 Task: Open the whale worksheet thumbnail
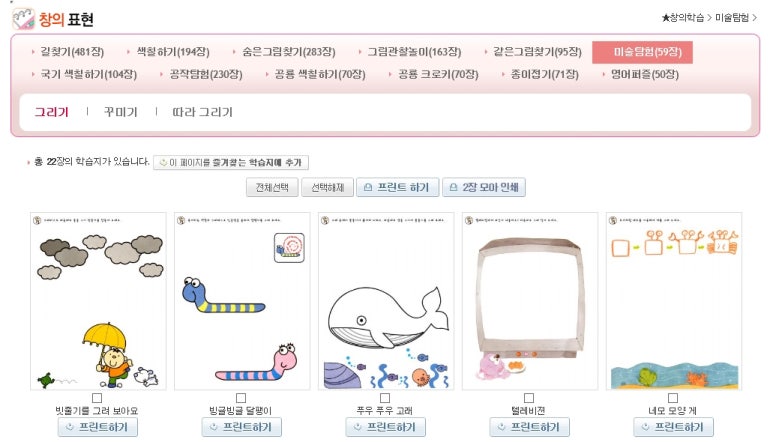click(386, 301)
